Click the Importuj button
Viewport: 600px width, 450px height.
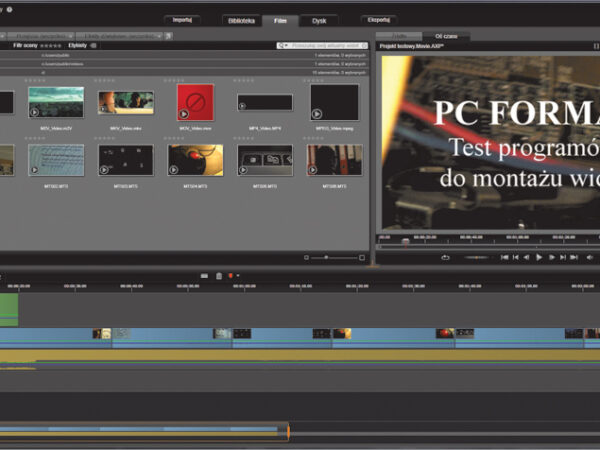(182, 19)
